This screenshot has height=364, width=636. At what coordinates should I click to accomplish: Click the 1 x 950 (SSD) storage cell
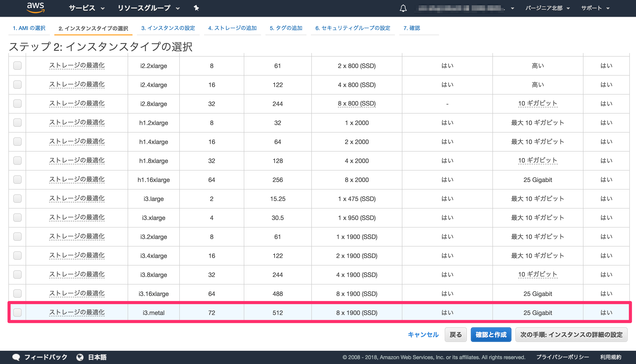(357, 218)
